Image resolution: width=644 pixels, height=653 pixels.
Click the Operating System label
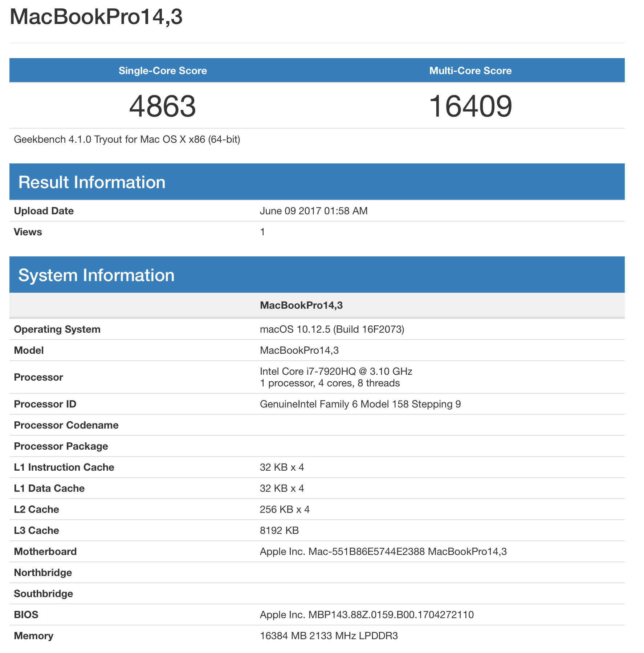click(57, 329)
